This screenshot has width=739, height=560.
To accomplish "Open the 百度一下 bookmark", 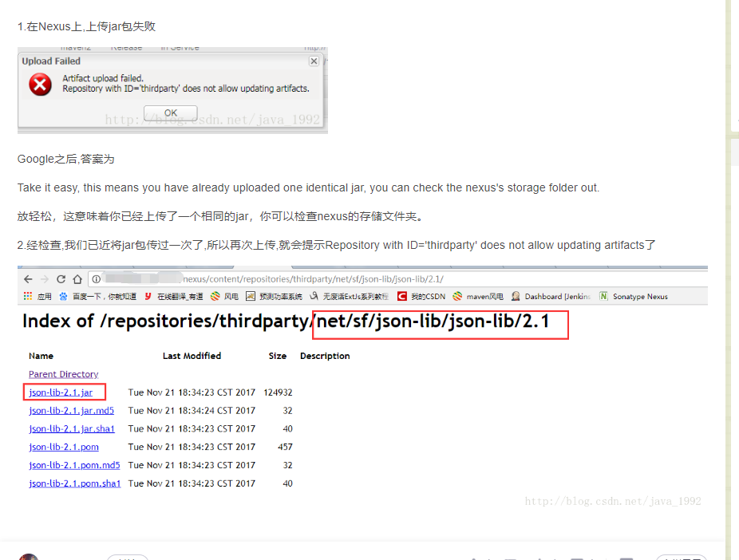I will pyautogui.click(x=97, y=296).
